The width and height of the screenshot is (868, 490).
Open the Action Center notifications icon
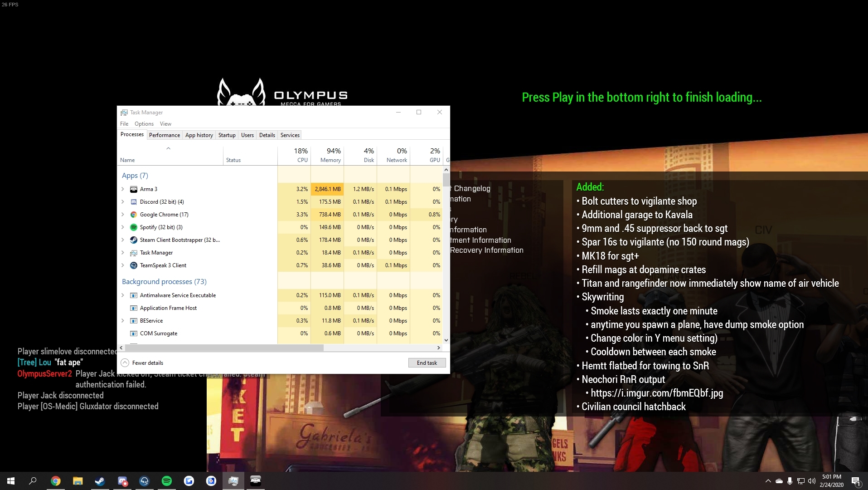click(x=856, y=481)
